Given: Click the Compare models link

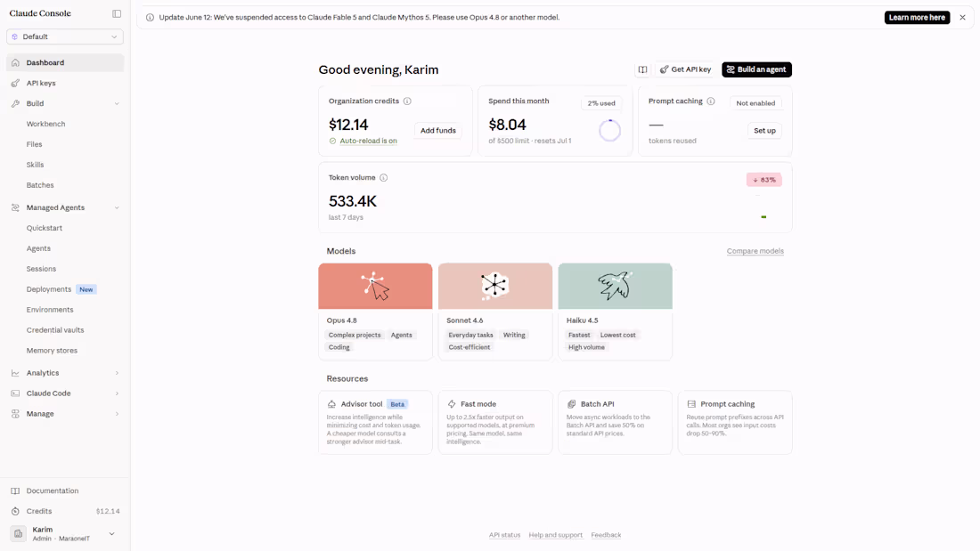Looking at the screenshot, I should (755, 251).
